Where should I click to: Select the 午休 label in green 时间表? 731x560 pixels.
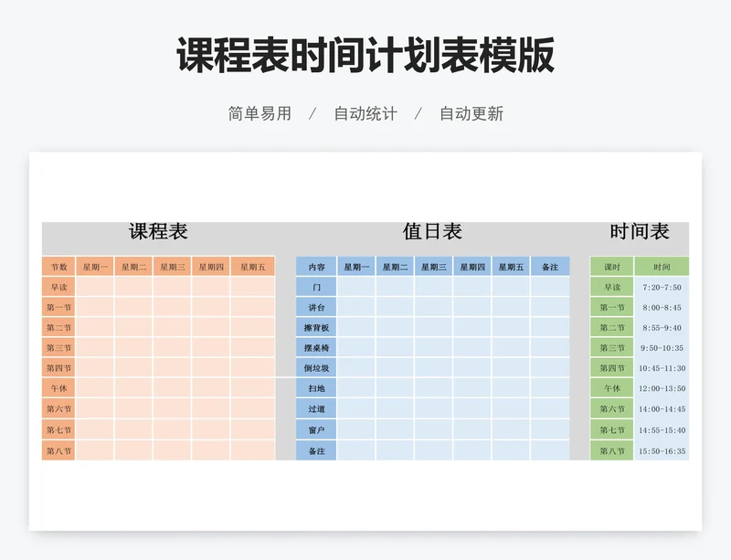click(x=611, y=388)
